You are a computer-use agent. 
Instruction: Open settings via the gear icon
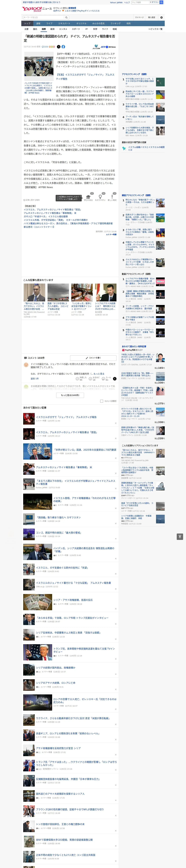pyautogui.click(x=161, y=18)
